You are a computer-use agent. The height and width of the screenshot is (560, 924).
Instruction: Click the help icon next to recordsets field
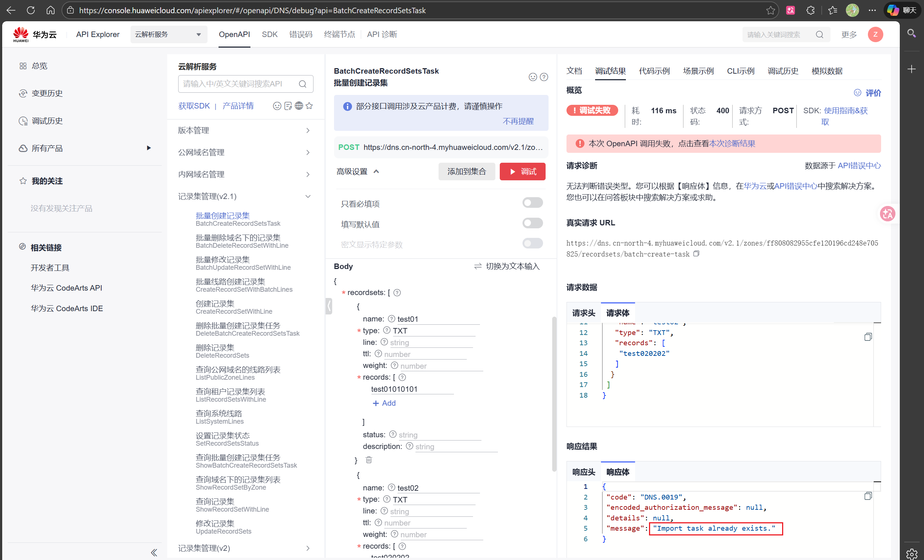click(x=397, y=293)
